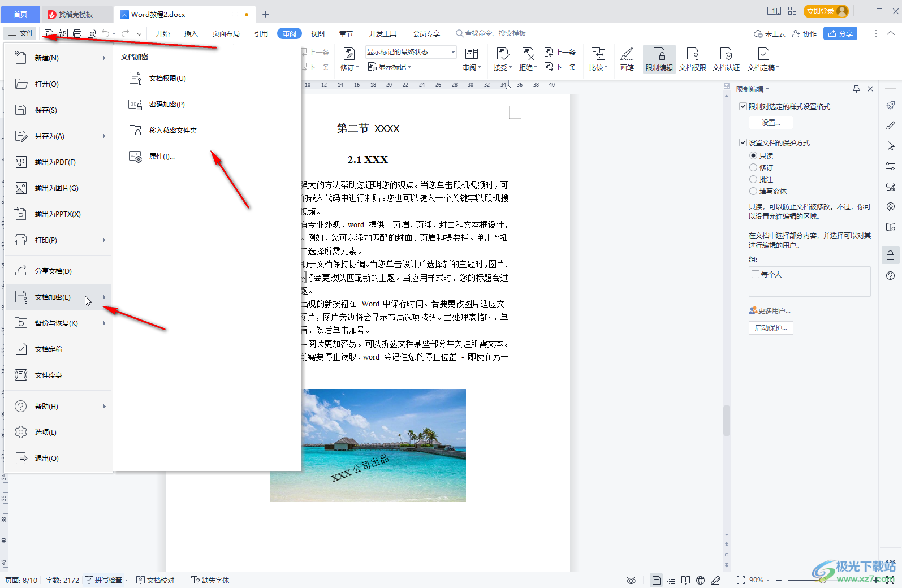
Task: Click the rocket icon in right sidebar
Action: (x=891, y=105)
